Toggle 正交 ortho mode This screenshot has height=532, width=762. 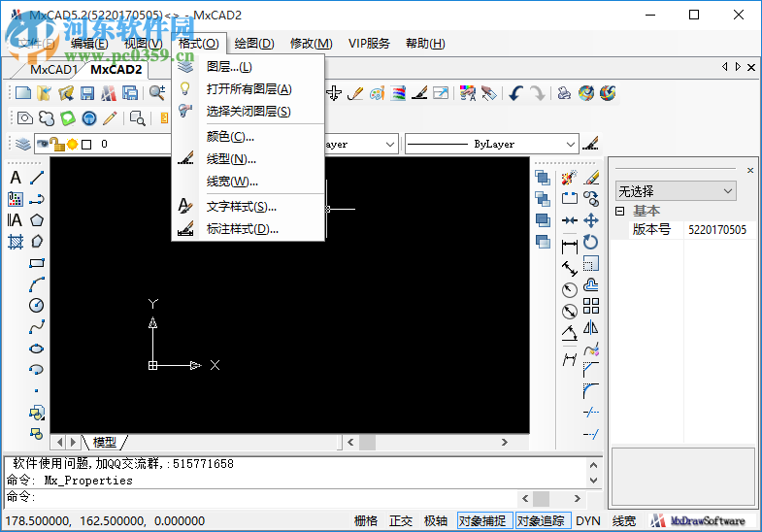(x=401, y=520)
